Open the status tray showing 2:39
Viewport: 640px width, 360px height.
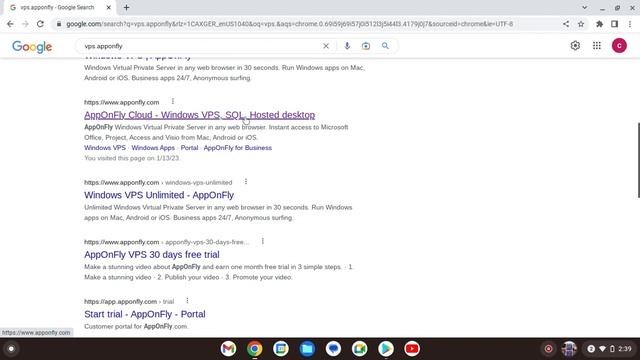click(x=610, y=349)
